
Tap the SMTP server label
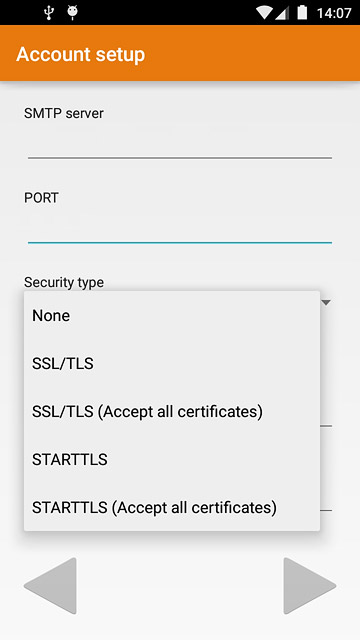coord(64,113)
